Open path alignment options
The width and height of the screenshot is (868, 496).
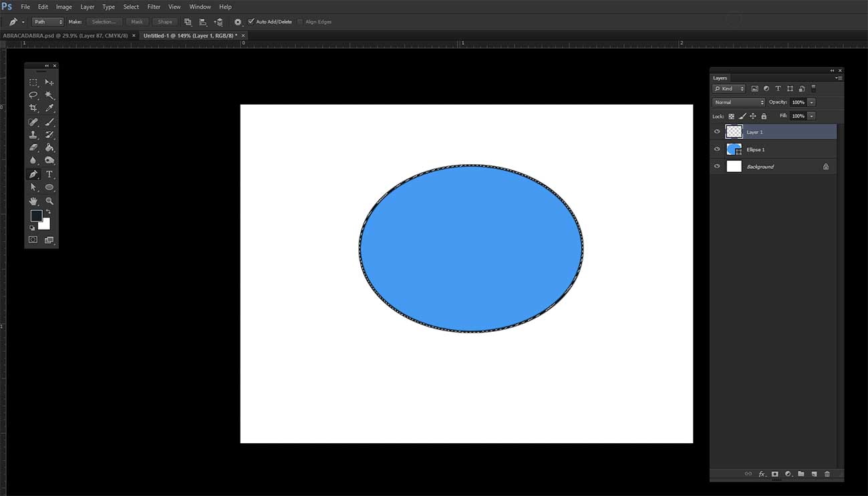[x=203, y=22]
